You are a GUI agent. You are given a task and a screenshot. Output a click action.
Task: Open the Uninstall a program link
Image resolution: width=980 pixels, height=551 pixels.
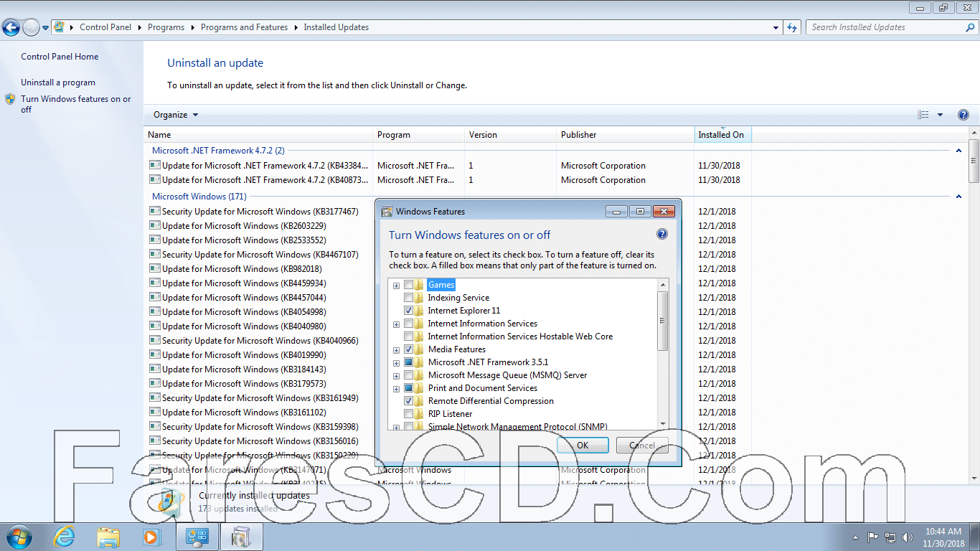[x=58, y=83]
